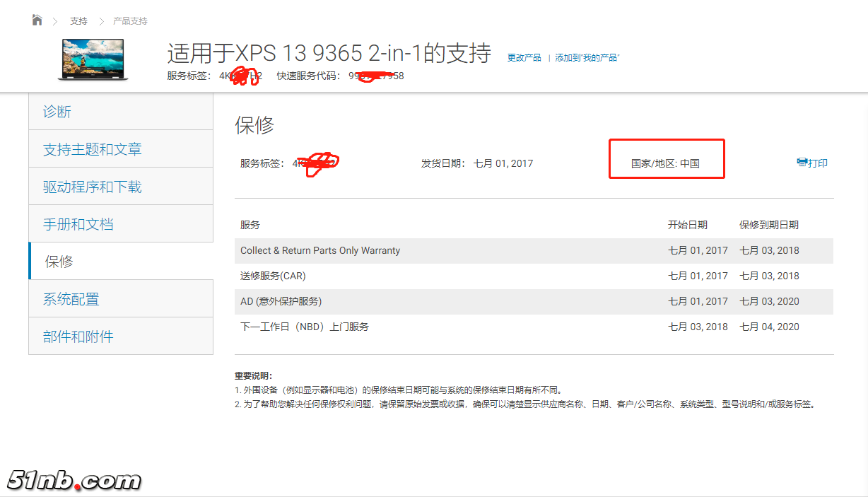Click 添加到"我的产品" link
Viewport: 868px width, 497px height.
[587, 58]
